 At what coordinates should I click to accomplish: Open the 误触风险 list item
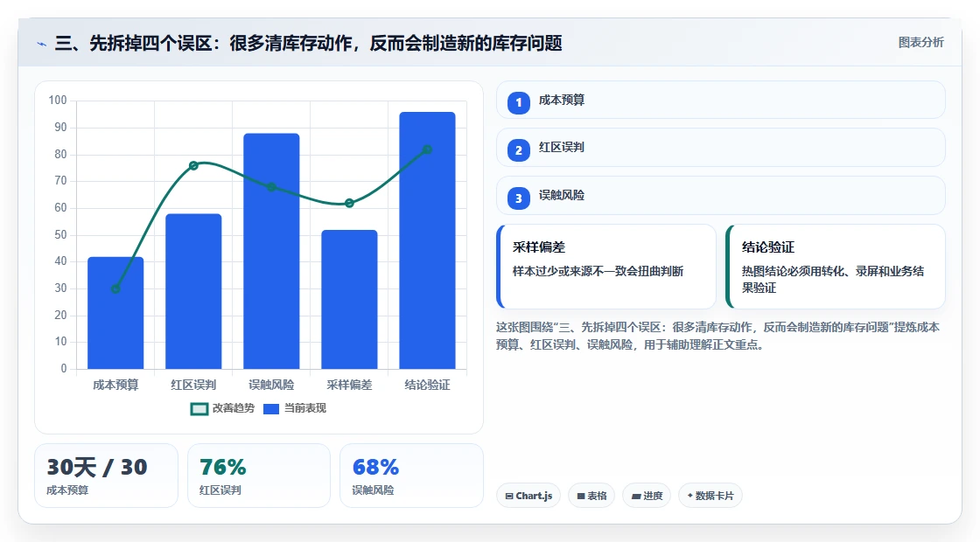tap(721, 196)
